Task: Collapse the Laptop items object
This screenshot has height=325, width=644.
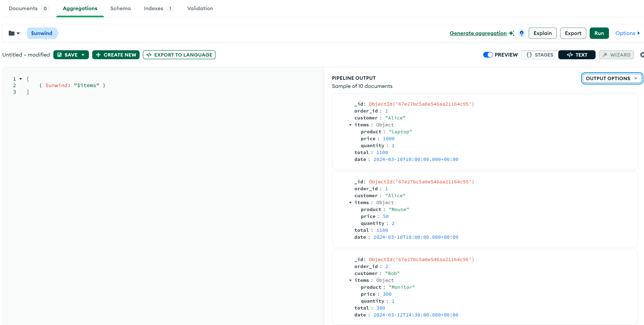Action: tap(350, 125)
